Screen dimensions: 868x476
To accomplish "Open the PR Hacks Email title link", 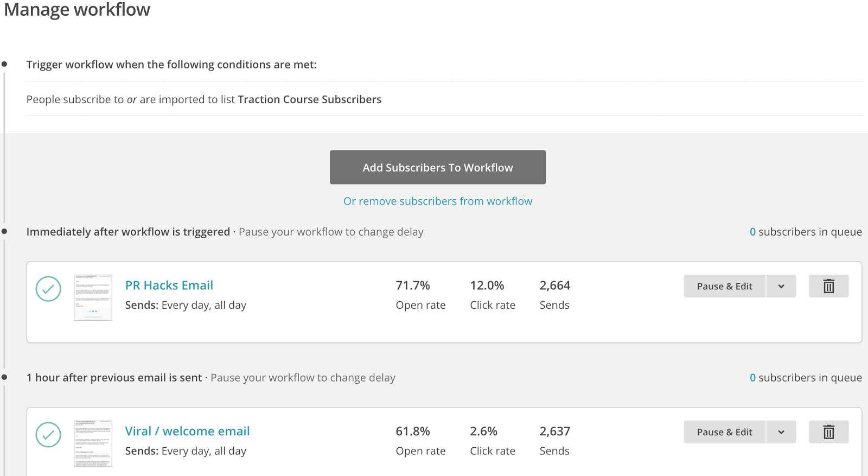I will 169,285.
